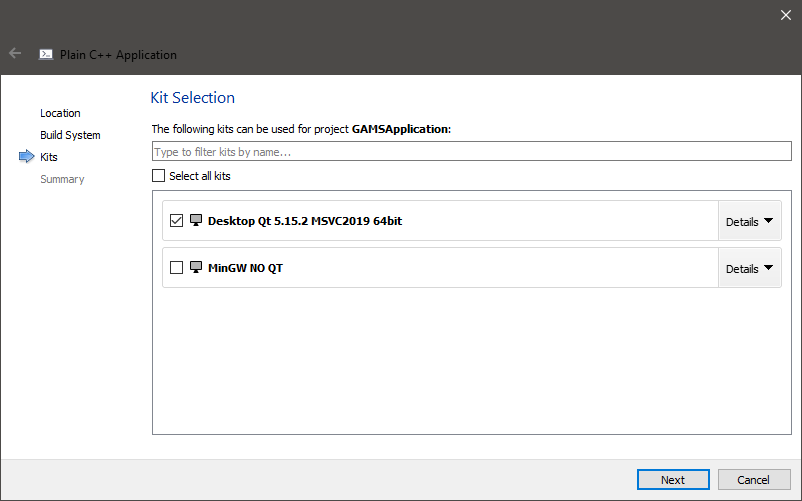Image resolution: width=802 pixels, height=501 pixels.
Task: Enable the Select all kits checkbox
Action: click(158, 176)
